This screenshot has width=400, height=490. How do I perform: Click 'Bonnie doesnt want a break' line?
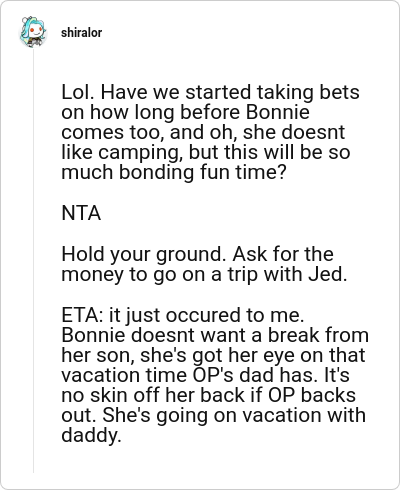[215, 335]
